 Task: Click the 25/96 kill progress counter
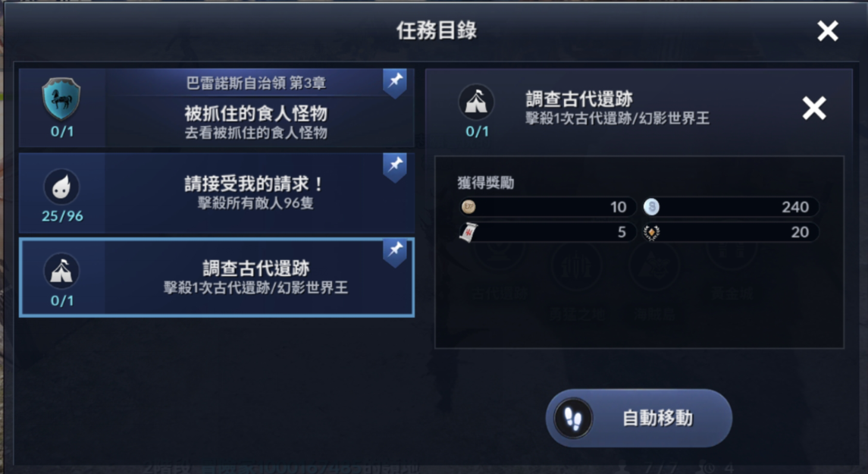click(62, 216)
